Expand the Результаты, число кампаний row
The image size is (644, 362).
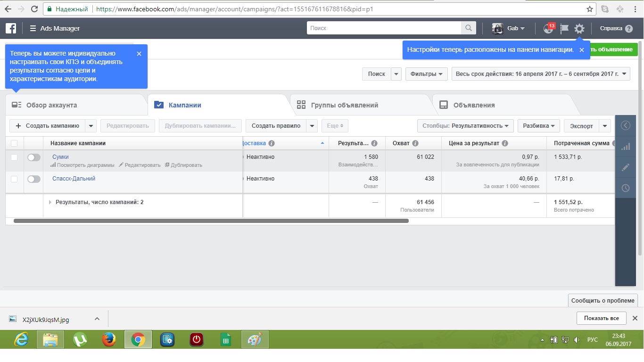[50, 202]
